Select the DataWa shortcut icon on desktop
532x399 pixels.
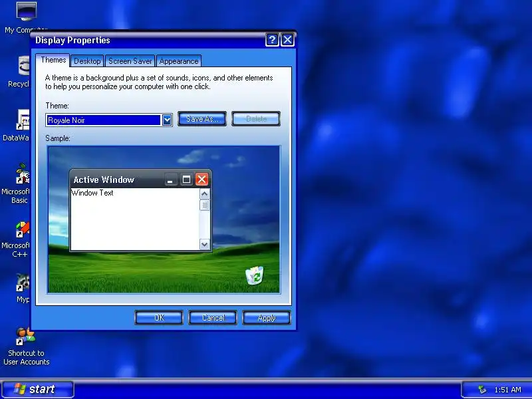point(23,120)
